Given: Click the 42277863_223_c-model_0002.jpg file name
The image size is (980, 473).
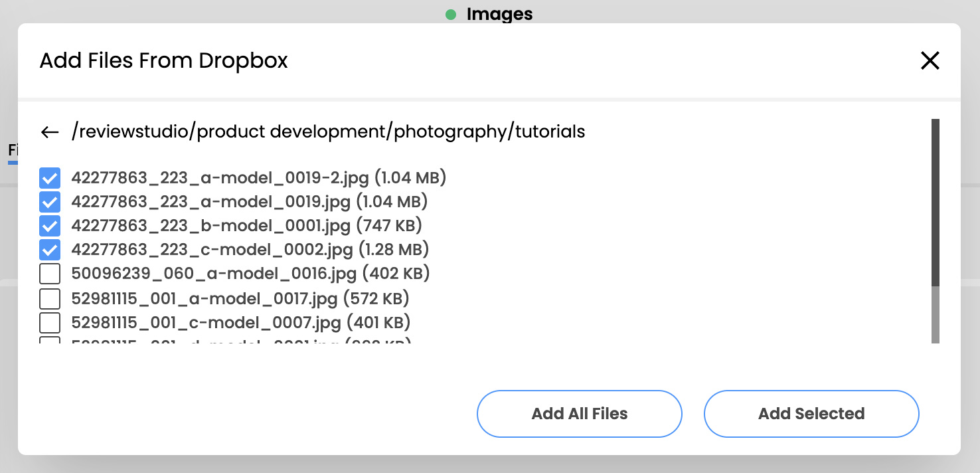Looking at the screenshot, I should click(212, 250).
